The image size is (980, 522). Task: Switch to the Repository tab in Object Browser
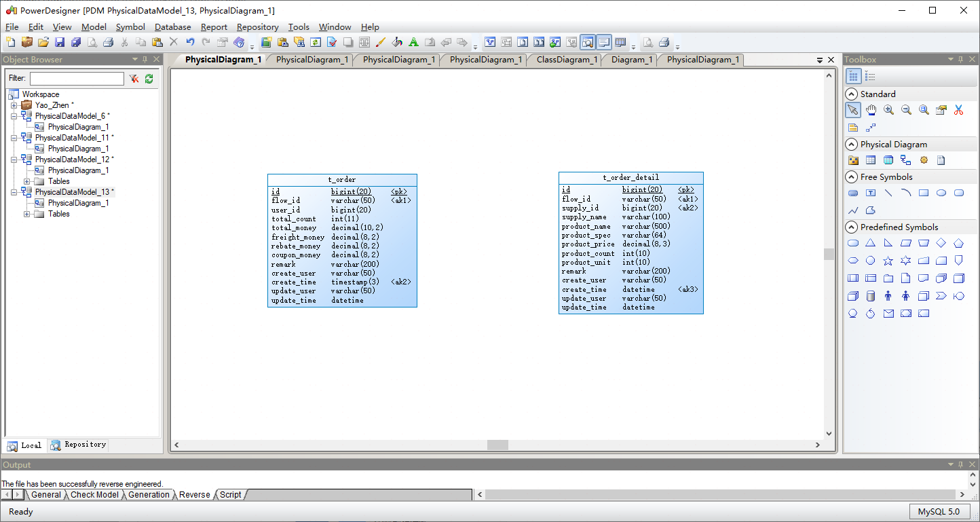[x=77, y=445]
